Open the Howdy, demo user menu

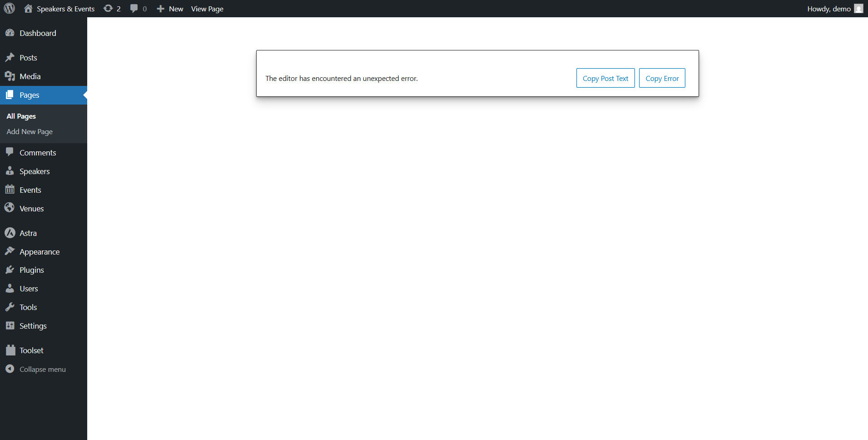pyautogui.click(x=834, y=9)
